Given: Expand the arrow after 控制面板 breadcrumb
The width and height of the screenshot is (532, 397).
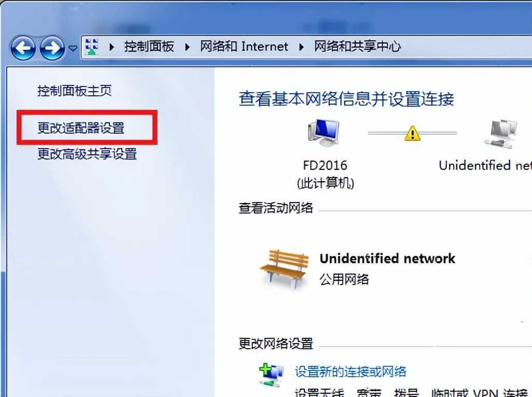Looking at the screenshot, I should click(187, 47).
